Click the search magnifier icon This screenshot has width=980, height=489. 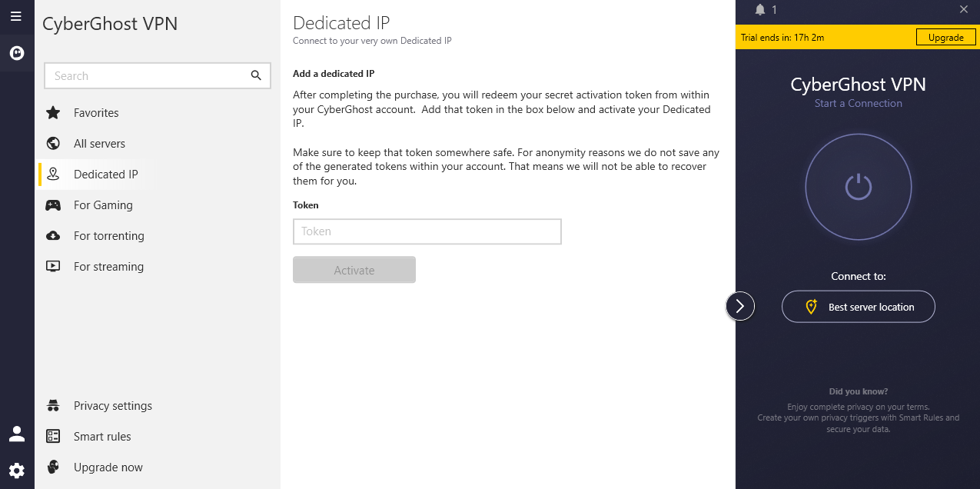(x=256, y=75)
